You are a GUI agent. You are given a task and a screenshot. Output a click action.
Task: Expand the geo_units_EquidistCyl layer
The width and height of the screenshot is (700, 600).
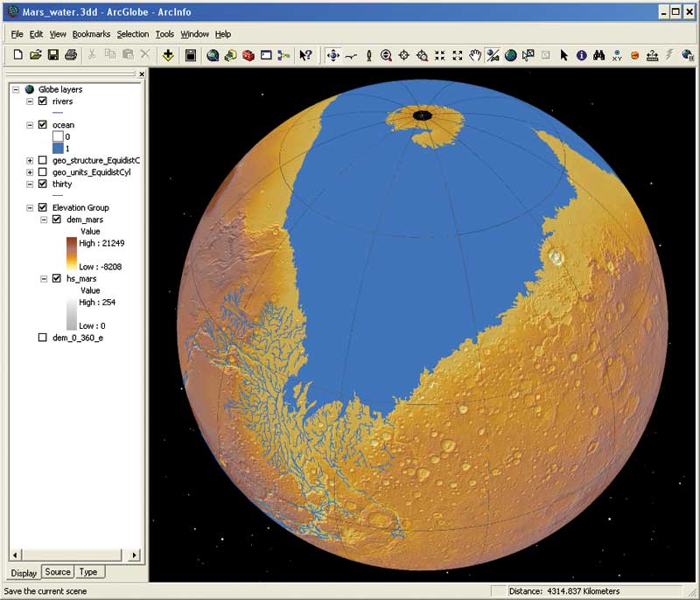tap(31, 172)
